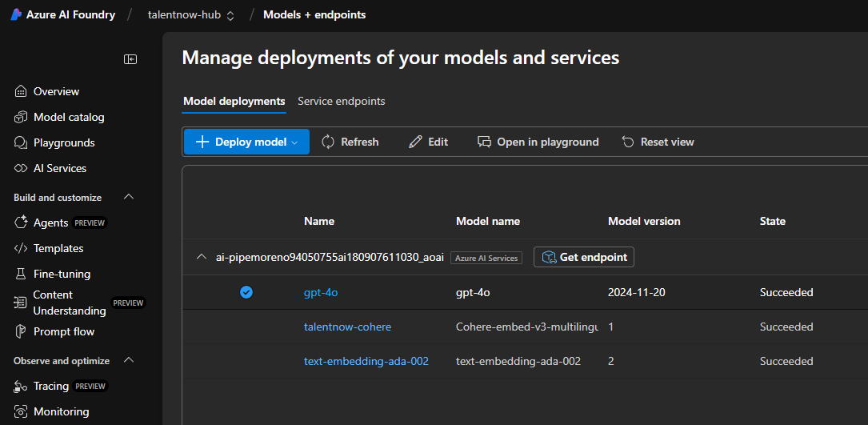Screen dimensions: 868x425
Task: Sort by the State column header
Action: tap(773, 221)
